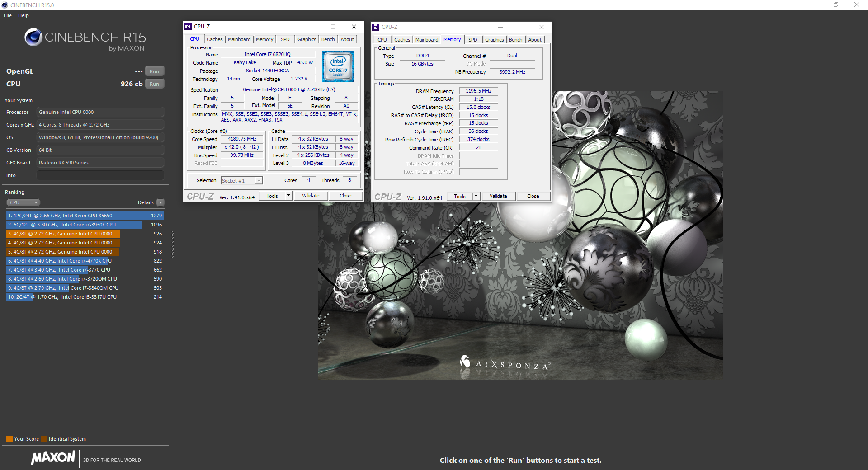Open the Help menu

tap(24, 15)
